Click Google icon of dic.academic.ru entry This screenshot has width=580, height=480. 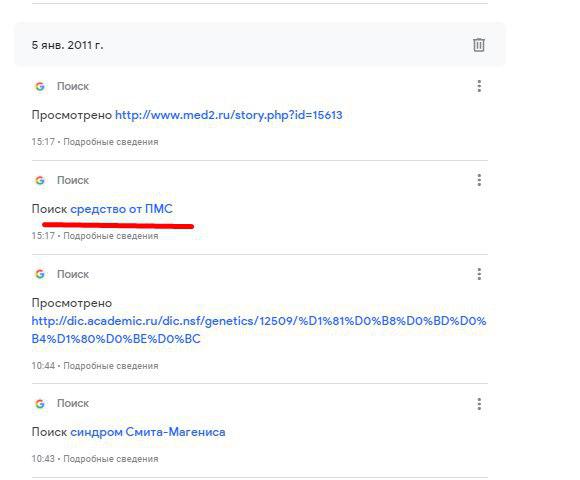[x=40, y=274]
